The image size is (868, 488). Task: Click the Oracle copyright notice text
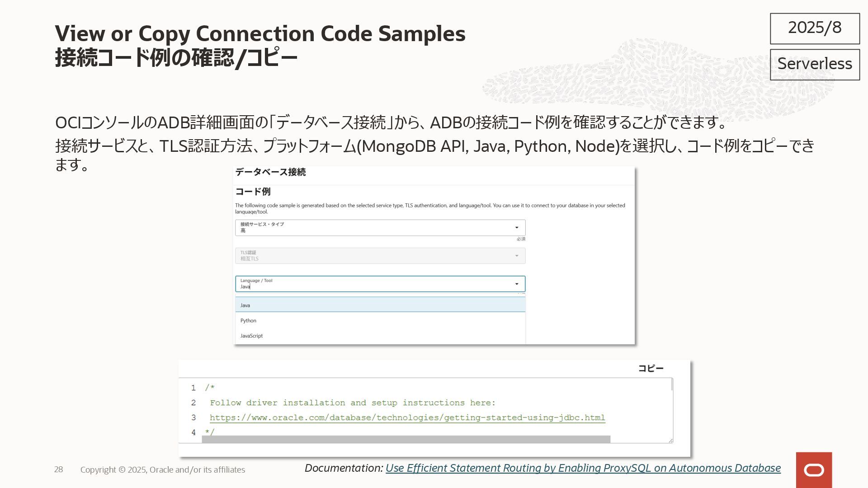click(163, 470)
